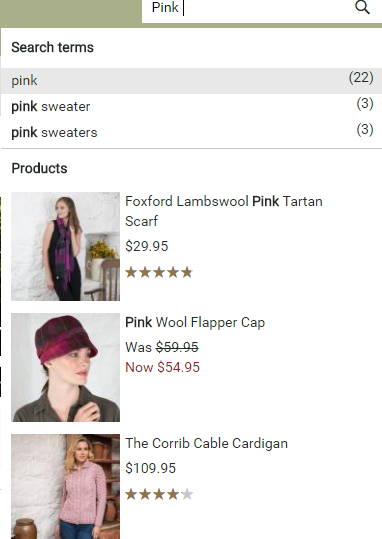Click the magnifying glass search icon
Image resolution: width=382 pixels, height=539 pixels.
point(362,7)
